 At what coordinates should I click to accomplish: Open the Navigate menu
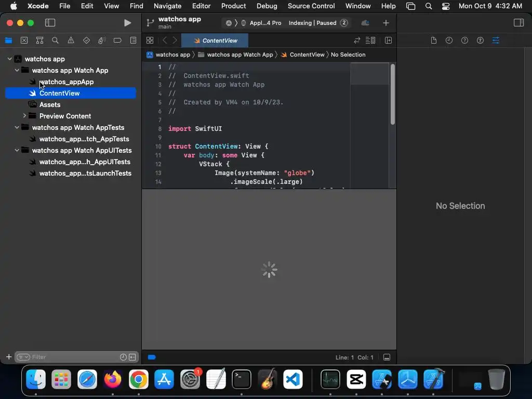[x=168, y=6]
